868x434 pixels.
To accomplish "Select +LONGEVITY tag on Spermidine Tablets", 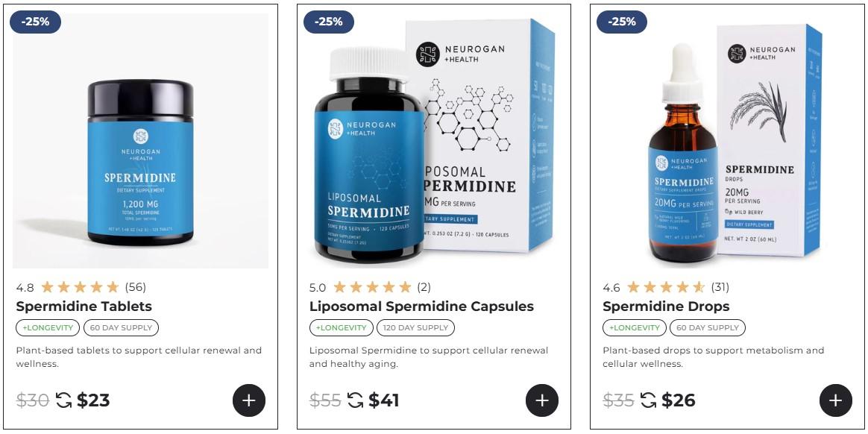I will coord(48,327).
